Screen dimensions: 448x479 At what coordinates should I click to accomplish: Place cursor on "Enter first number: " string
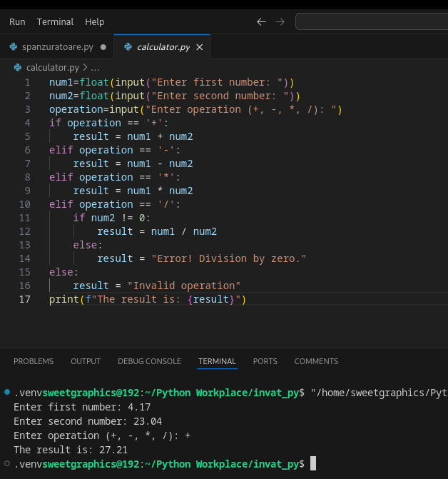(x=217, y=83)
